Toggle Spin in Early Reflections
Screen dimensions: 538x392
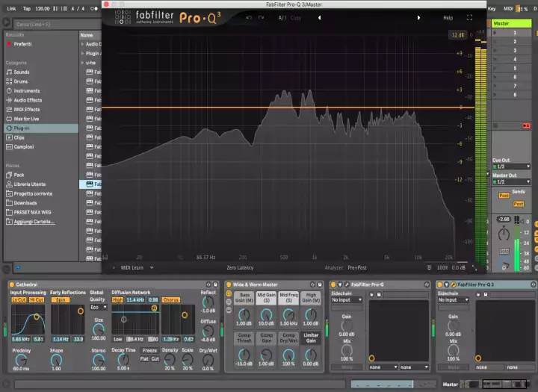coord(61,299)
